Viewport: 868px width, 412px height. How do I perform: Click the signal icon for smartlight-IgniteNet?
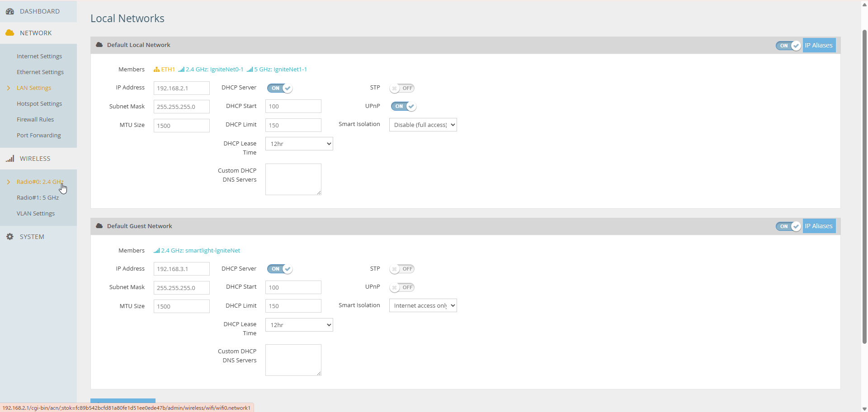(156, 251)
